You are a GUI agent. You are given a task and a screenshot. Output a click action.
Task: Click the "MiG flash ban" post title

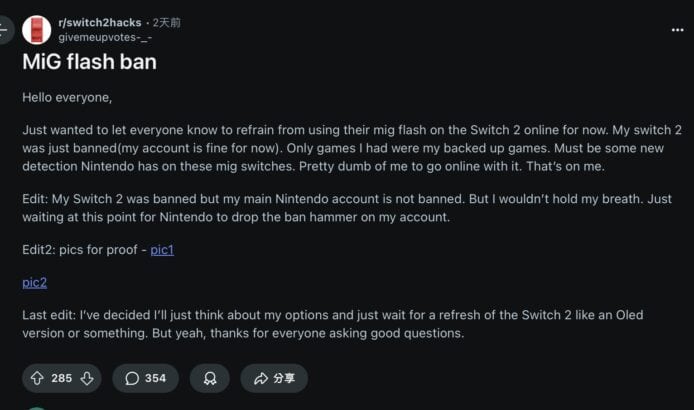pyautogui.click(x=89, y=61)
